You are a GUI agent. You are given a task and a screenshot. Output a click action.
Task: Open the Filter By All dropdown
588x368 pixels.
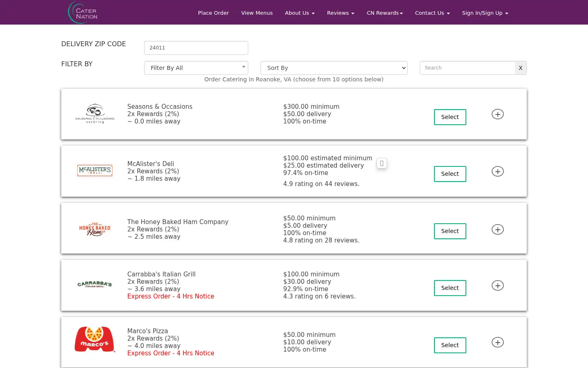tap(196, 68)
